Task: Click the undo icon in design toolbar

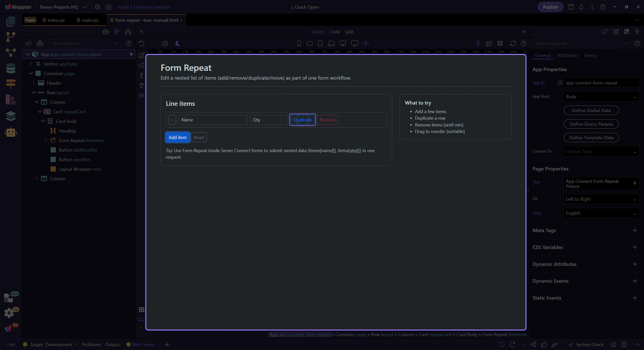Action: click(x=142, y=43)
